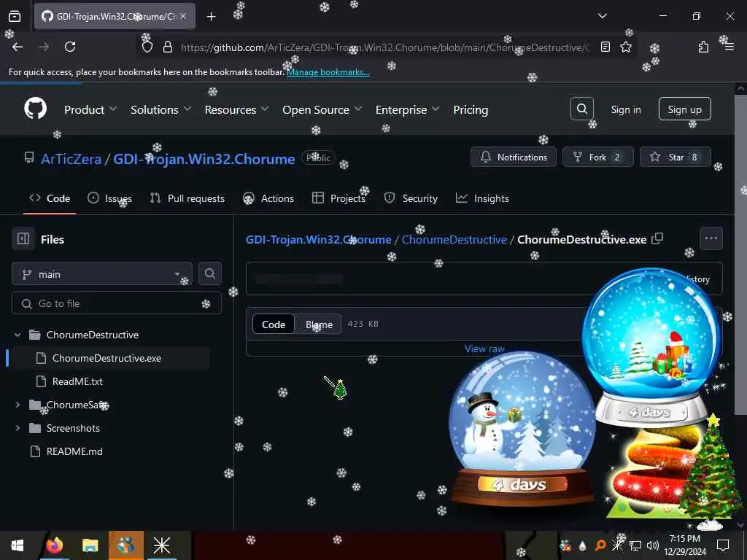Open Windows Start menu

tap(18, 545)
